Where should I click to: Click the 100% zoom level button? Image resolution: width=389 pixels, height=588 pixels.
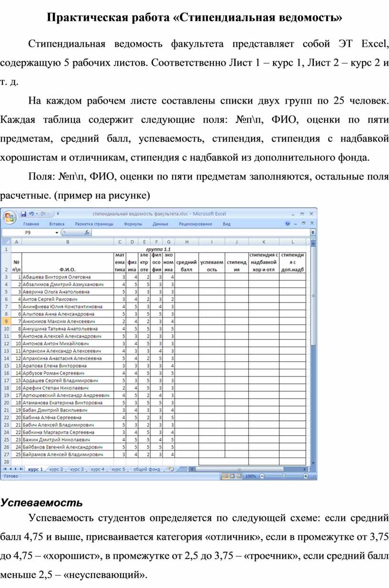(251, 476)
